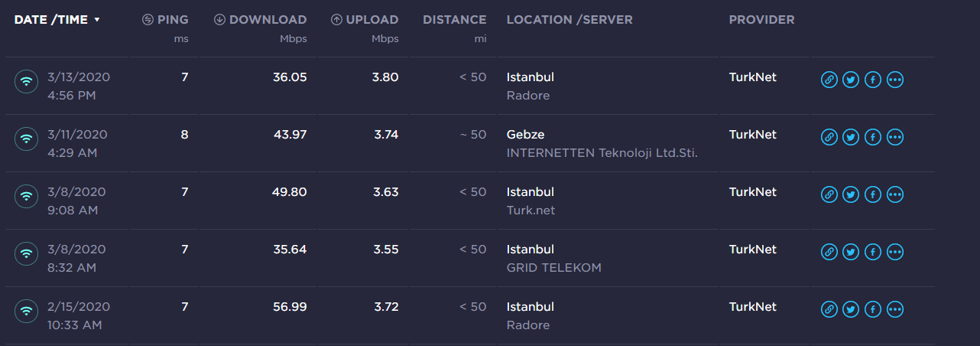
Task: Sort results by UPLOAD column header
Action: point(365,20)
